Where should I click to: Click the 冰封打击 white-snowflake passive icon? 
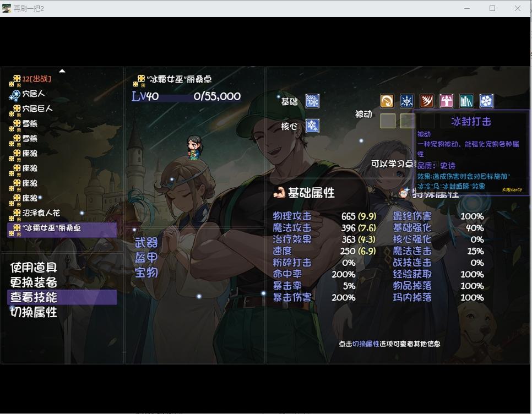tap(486, 101)
